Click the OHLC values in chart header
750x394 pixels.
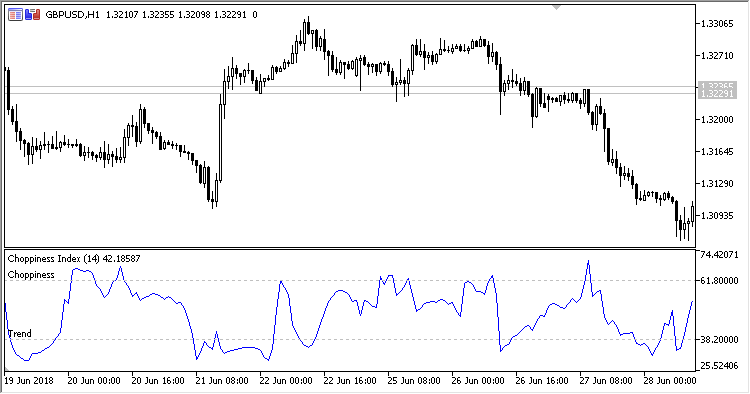tap(176, 15)
